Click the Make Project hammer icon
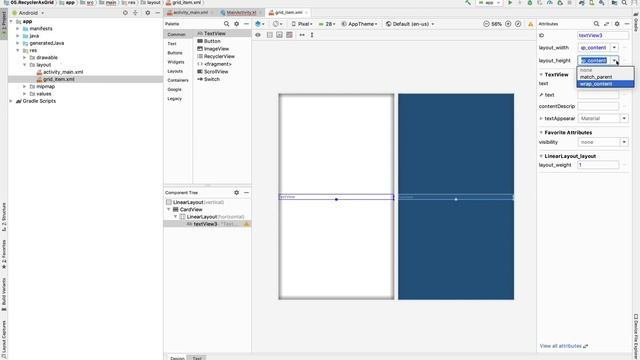640x360 pixels. 468,2
